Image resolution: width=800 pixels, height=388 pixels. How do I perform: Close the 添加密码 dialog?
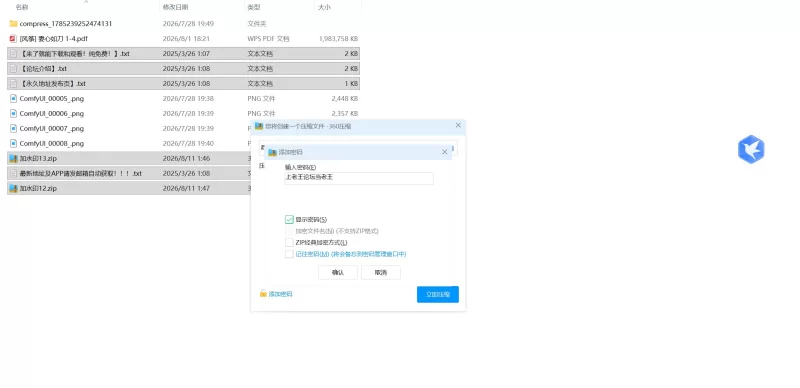444,152
